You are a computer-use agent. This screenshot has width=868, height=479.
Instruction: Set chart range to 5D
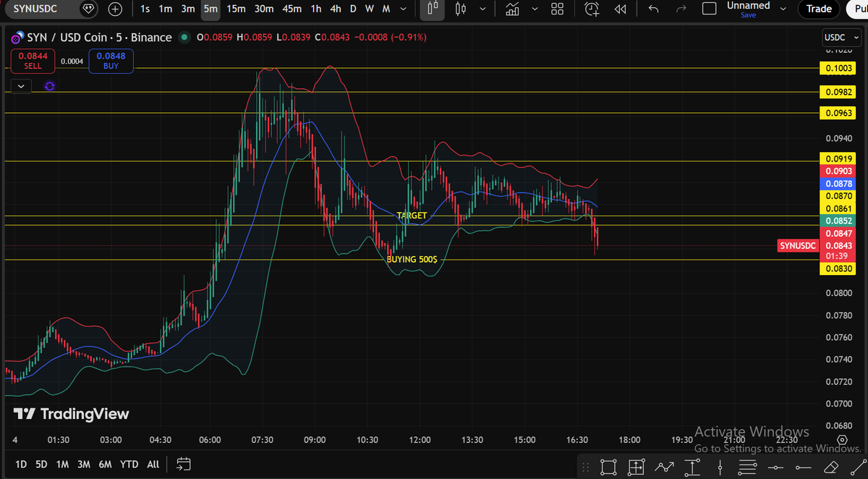pyautogui.click(x=41, y=464)
